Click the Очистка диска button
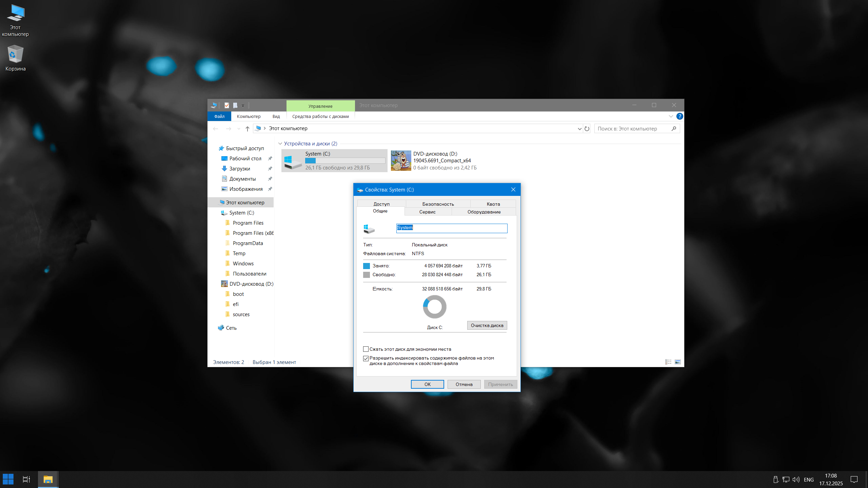868x488 pixels. pyautogui.click(x=487, y=325)
